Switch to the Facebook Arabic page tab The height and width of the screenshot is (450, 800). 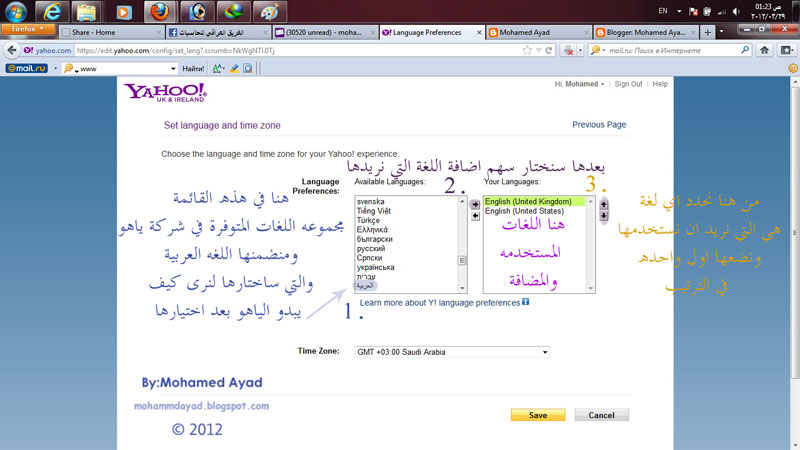218,32
